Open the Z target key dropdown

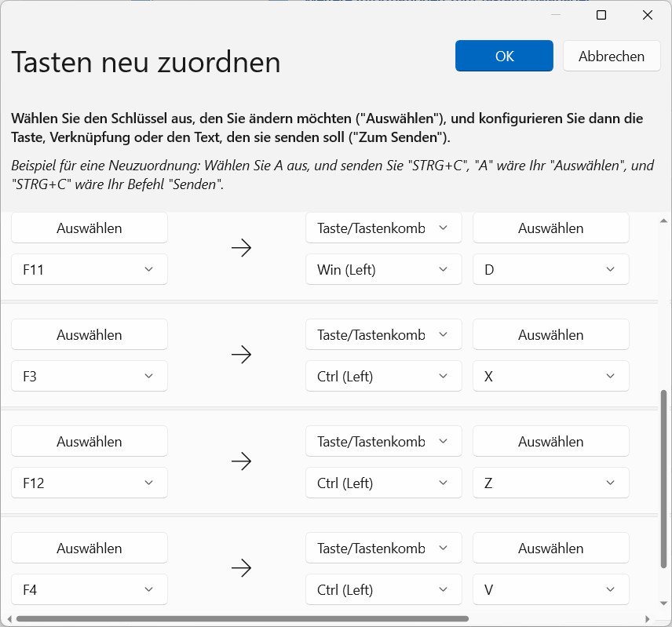pos(550,483)
